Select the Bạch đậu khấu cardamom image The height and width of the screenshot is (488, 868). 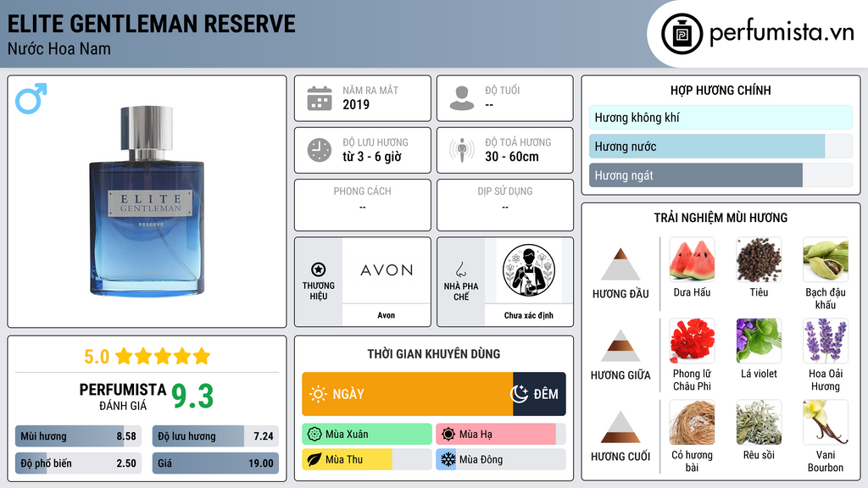(x=826, y=259)
